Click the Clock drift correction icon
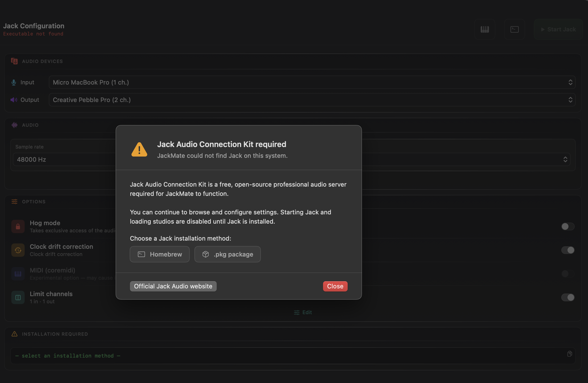The height and width of the screenshot is (383, 588). coord(18,250)
